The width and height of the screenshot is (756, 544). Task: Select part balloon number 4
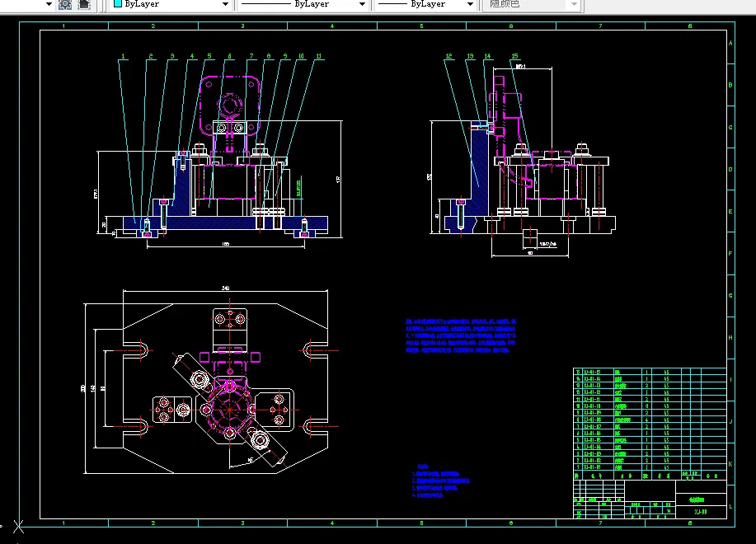(192, 56)
